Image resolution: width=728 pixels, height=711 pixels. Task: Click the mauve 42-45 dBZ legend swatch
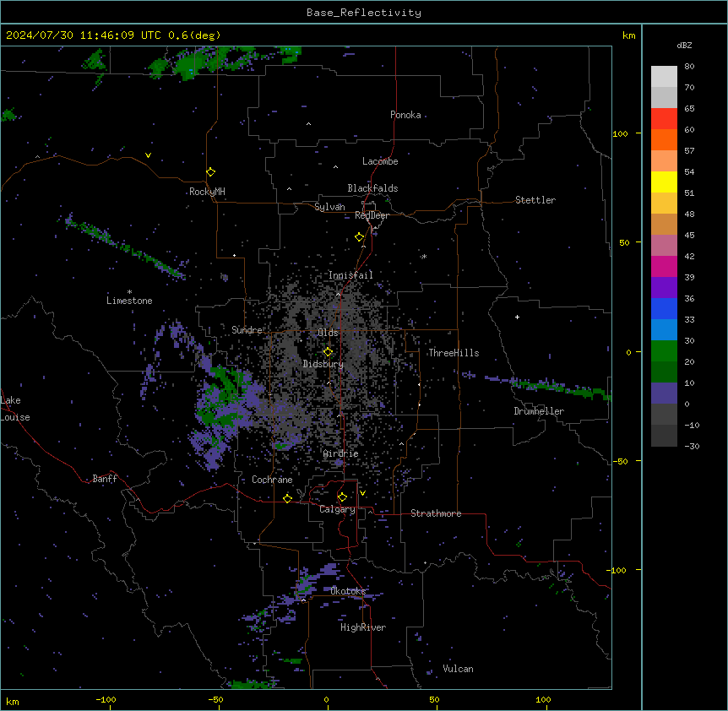click(x=664, y=246)
